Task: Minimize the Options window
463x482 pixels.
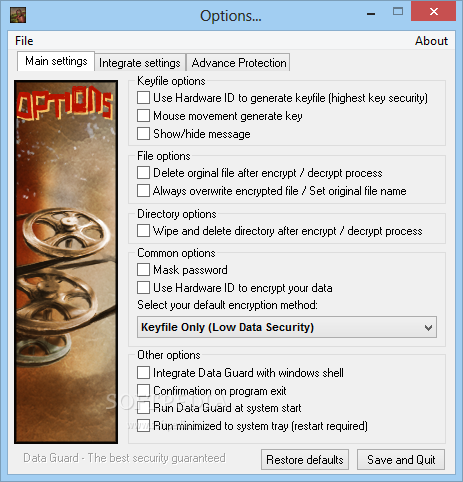Action: point(371,13)
